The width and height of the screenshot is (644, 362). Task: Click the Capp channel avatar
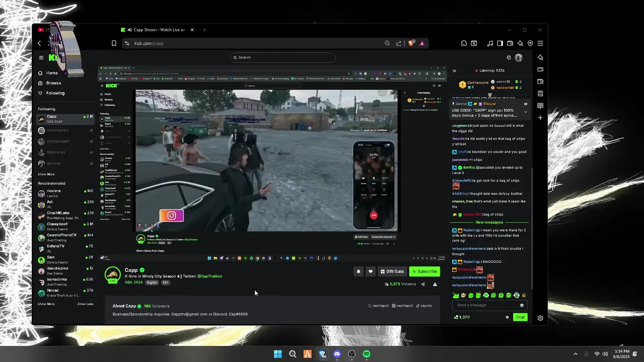(113, 275)
